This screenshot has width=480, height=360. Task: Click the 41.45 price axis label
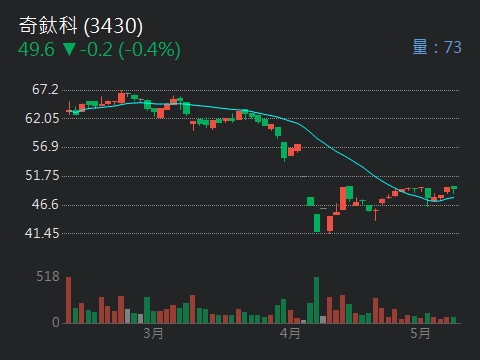42,233
